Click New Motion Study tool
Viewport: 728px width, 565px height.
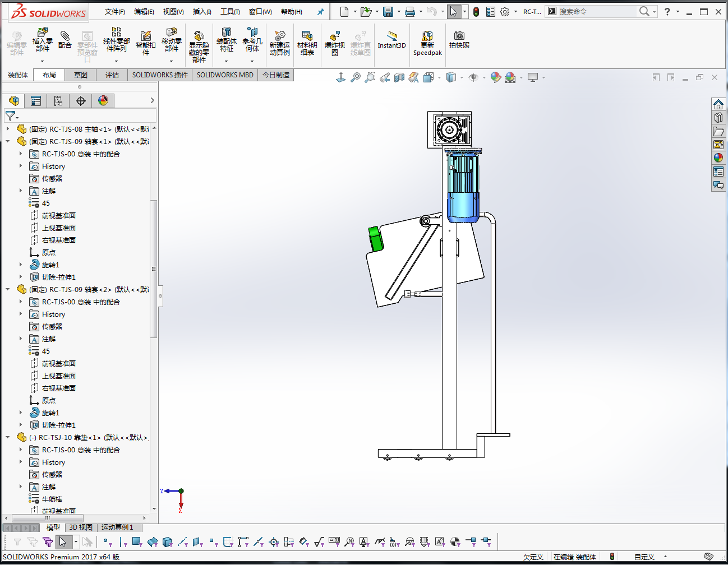279,44
